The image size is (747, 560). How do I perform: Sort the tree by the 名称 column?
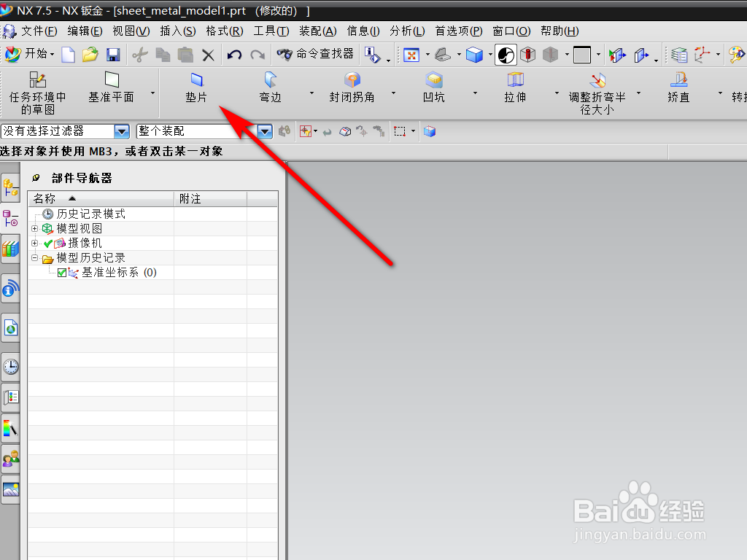tap(44, 198)
